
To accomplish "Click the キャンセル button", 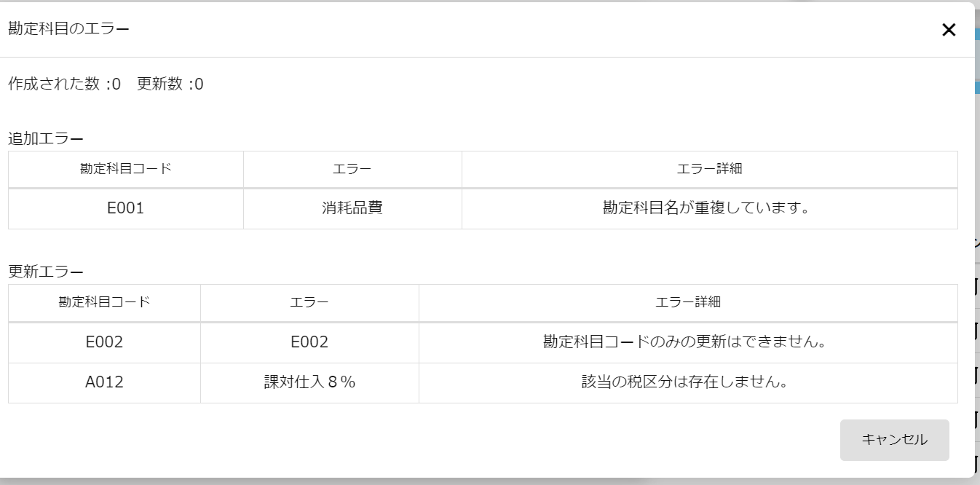I will click(894, 440).
